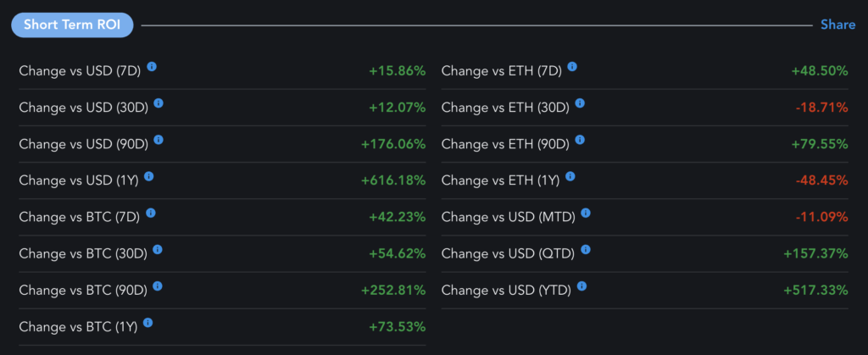Viewport: 868px width, 355px height.
Task: Click the Share link
Action: click(x=837, y=25)
